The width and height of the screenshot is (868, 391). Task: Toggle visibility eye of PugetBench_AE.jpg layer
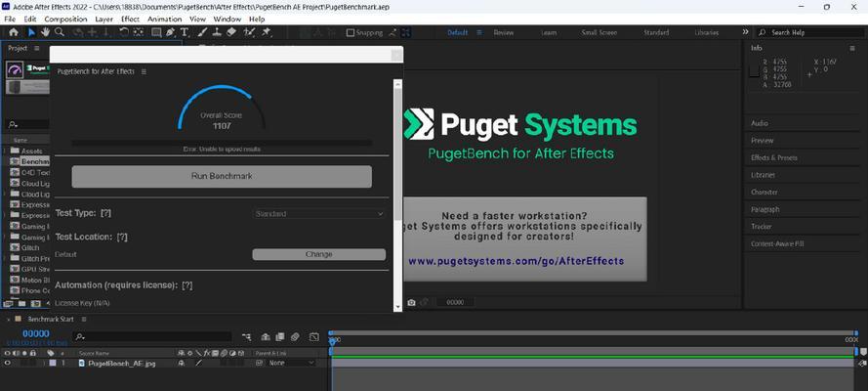8,364
